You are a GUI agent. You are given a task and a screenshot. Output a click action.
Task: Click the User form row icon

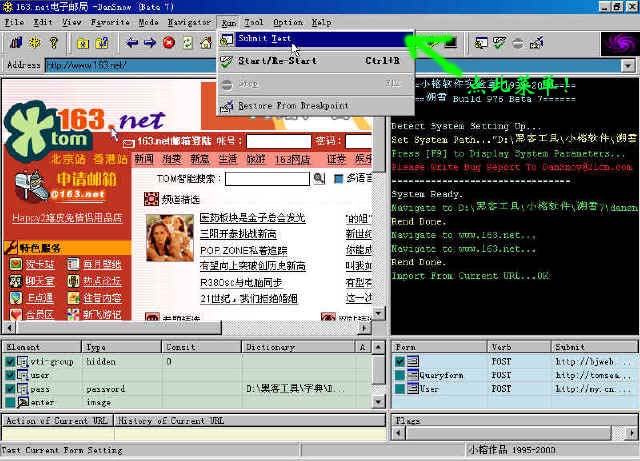pyautogui.click(x=413, y=388)
